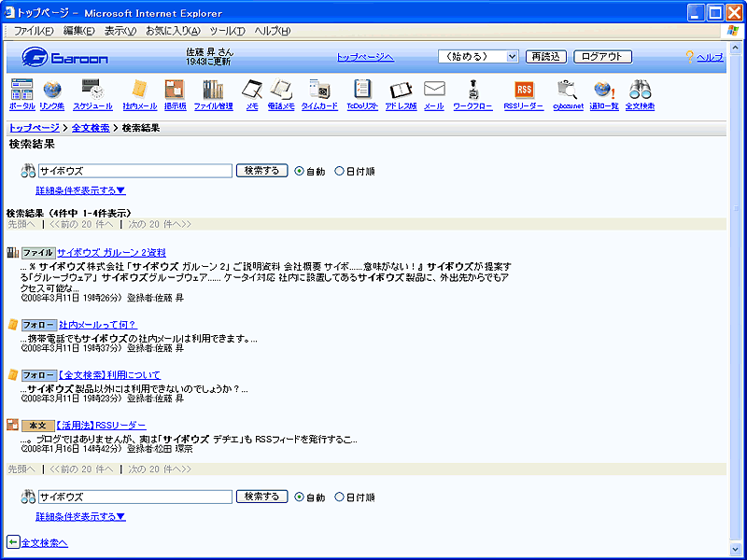Image resolution: width=747 pixels, height=560 pixels.
Task: Click the ヘルプ link at top right
Action: click(710, 58)
